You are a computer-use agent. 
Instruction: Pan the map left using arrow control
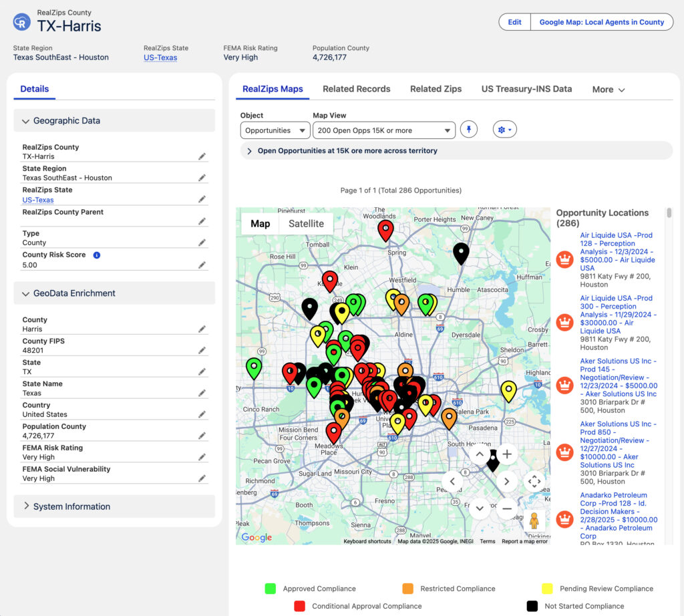452,481
